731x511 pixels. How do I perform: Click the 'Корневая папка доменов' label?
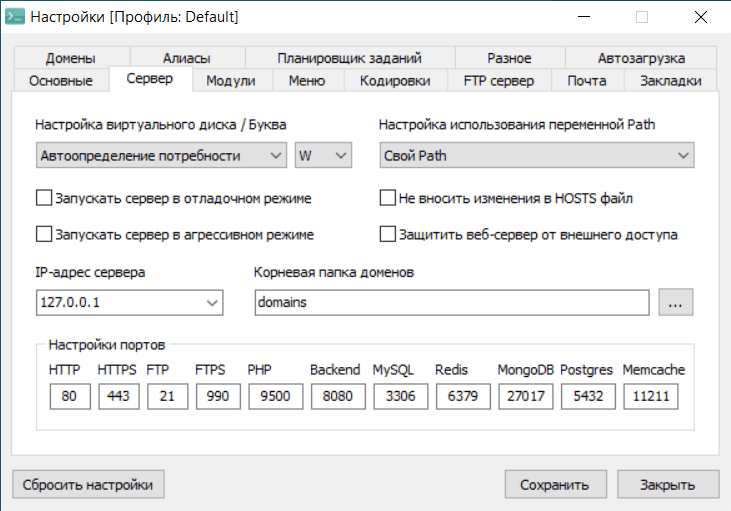coord(334,272)
